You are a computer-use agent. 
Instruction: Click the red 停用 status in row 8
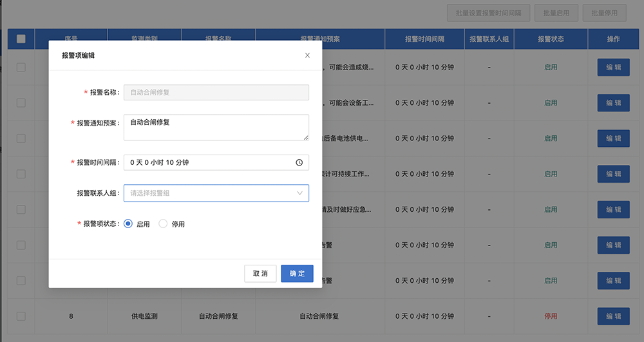click(551, 316)
